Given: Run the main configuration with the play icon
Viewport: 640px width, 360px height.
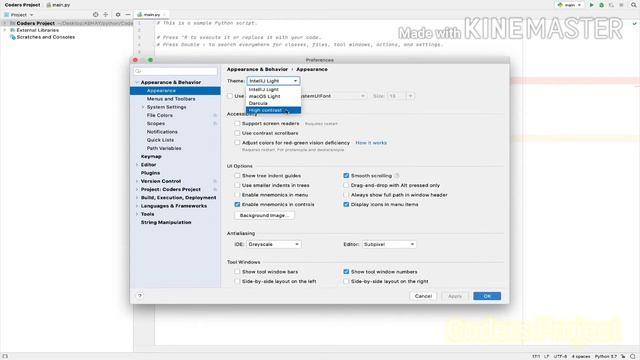Looking at the screenshot, I should point(591,5).
